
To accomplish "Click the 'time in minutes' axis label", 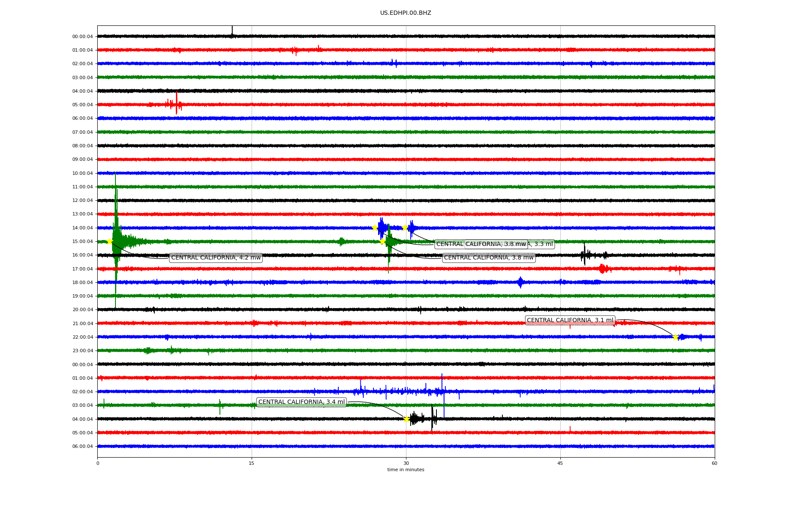I will (x=406, y=469).
